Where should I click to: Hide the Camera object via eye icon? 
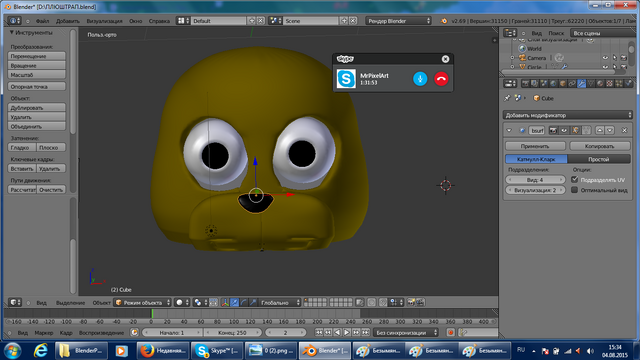coord(605,58)
